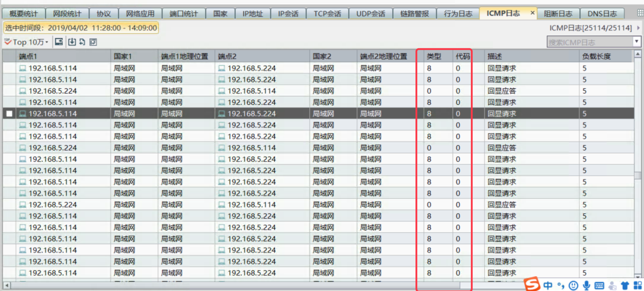Open Sogou skin shirt icon
This screenshot has width=644, height=291.
625,285
